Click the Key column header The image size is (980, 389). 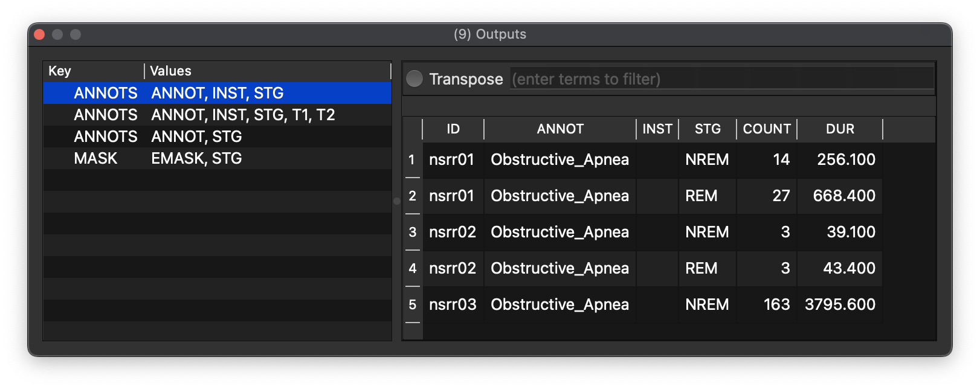pyautogui.click(x=94, y=71)
